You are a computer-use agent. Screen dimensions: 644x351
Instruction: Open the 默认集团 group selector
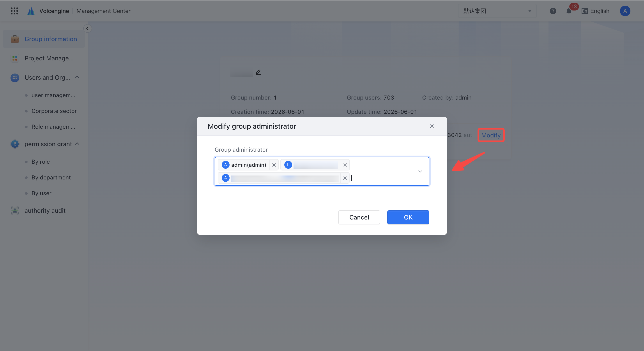497,11
